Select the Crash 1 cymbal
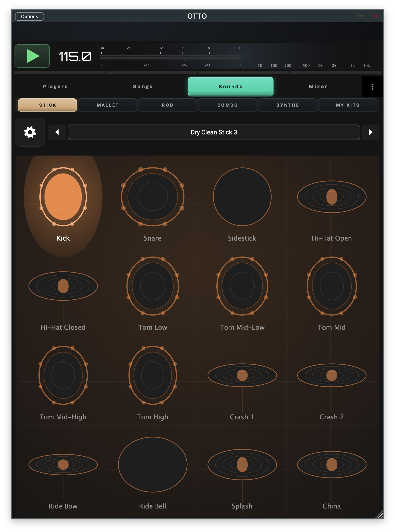 click(x=242, y=375)
